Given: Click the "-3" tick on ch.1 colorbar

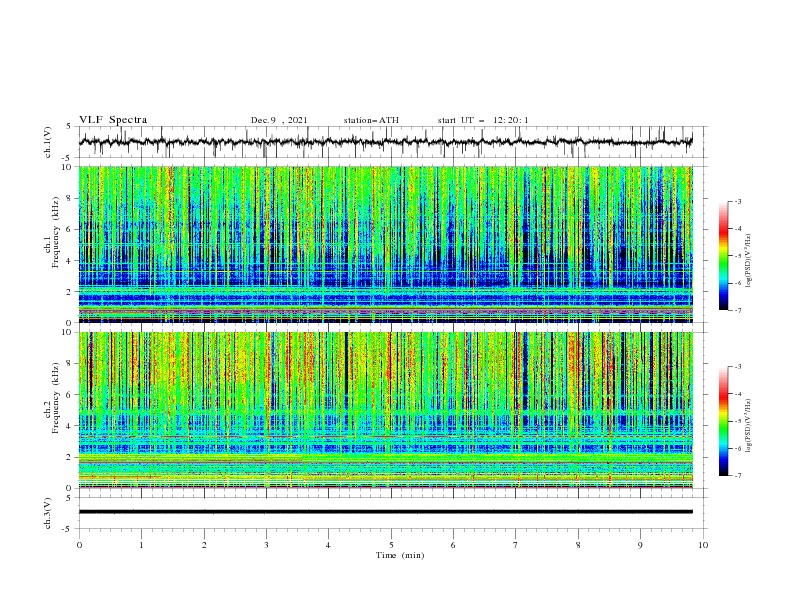Looking at the screenshot, I should [x=737, y=201].
